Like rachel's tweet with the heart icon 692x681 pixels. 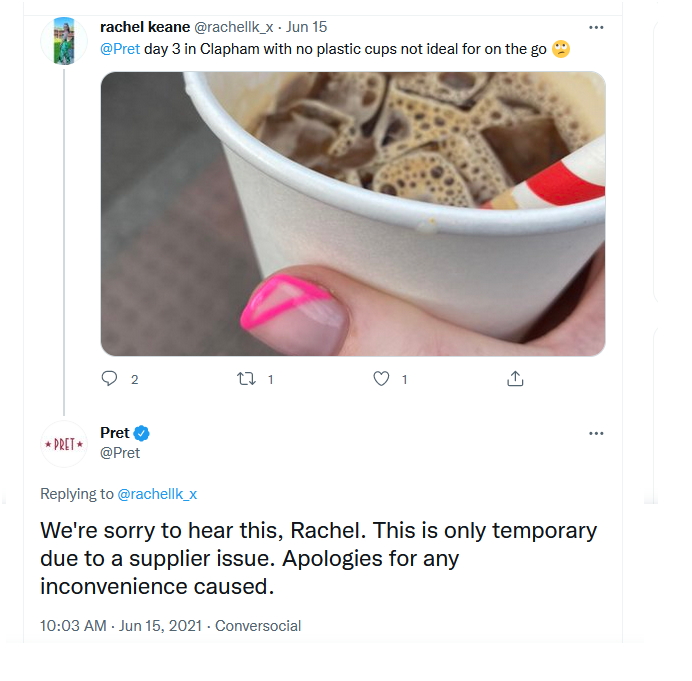381,379
